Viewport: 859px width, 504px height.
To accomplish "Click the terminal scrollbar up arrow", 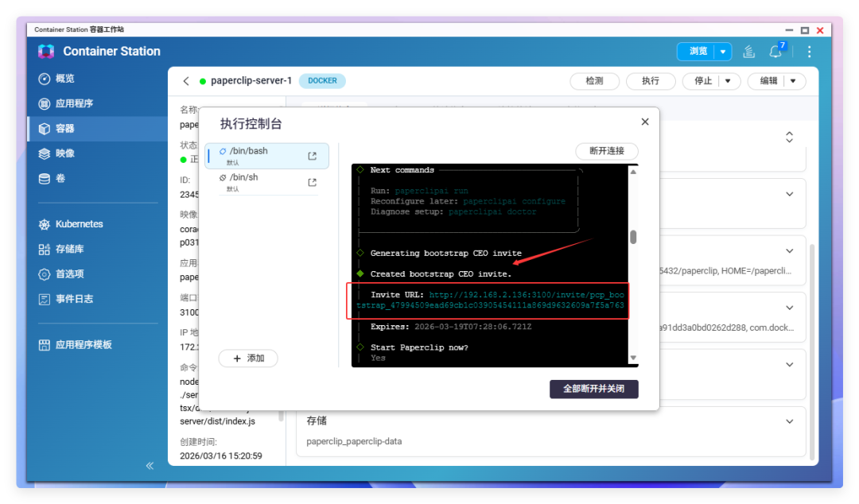I will 633,172.
